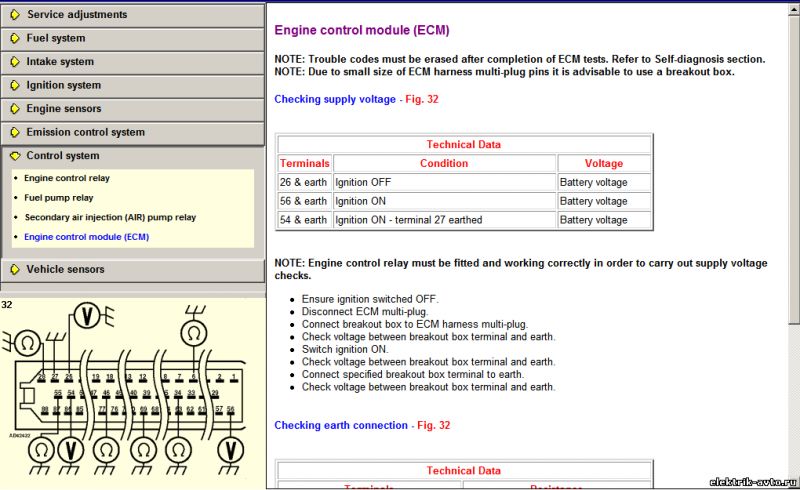Click the '56 & earth' table cell
Screen dimensions: 800x490
pyautogui.click(x=304, y=201)
